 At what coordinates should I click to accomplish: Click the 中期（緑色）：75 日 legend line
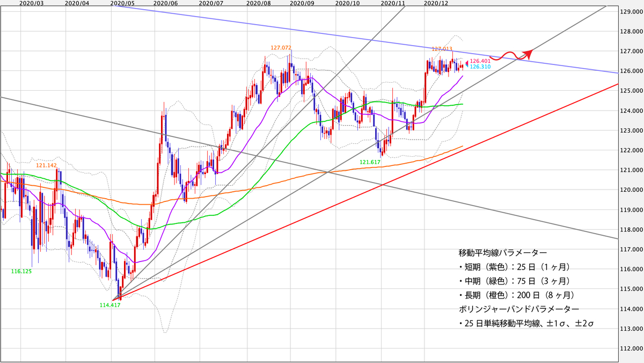tap(514, 281)
